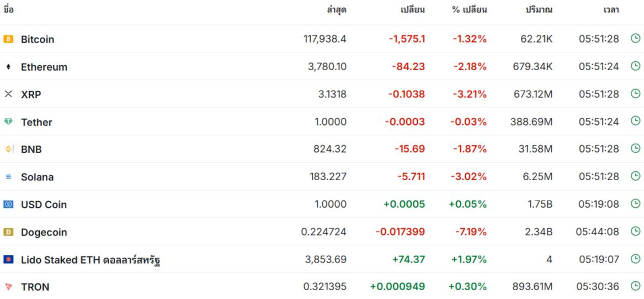Click the Solana logo icon

(8, 177)
